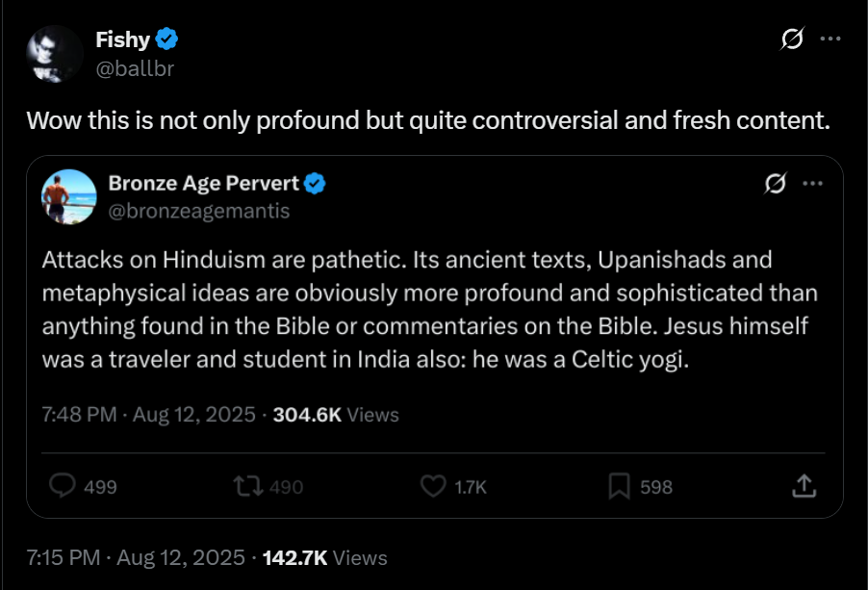This screenshot has width=868, height=590.
Task: Bookmark the quoted tweet showing 598
Action: [x=620, y=486]
